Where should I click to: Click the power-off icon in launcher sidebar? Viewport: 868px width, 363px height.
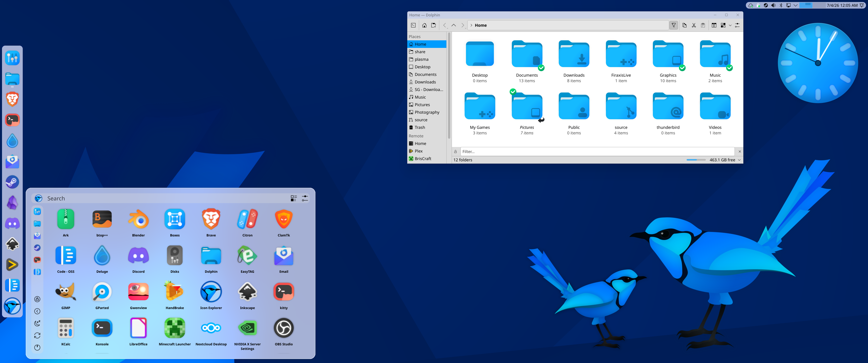[x=37, y=348]
